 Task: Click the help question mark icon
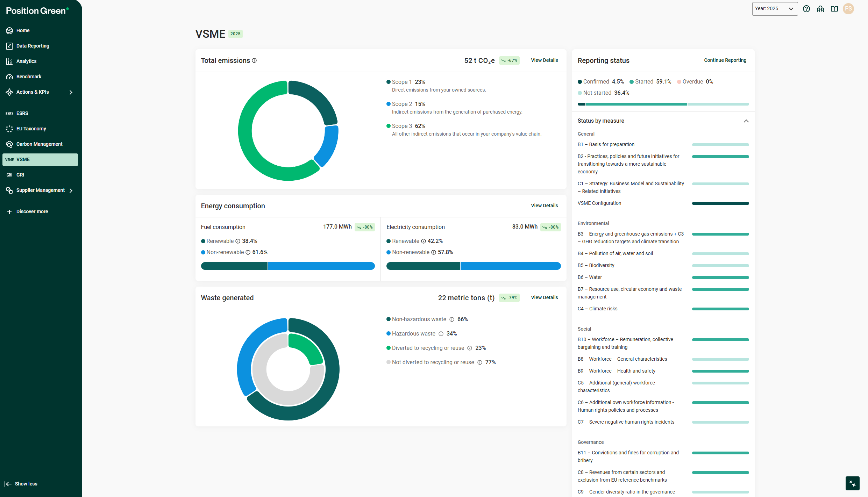pyautogui.click(x=806, y=9)
